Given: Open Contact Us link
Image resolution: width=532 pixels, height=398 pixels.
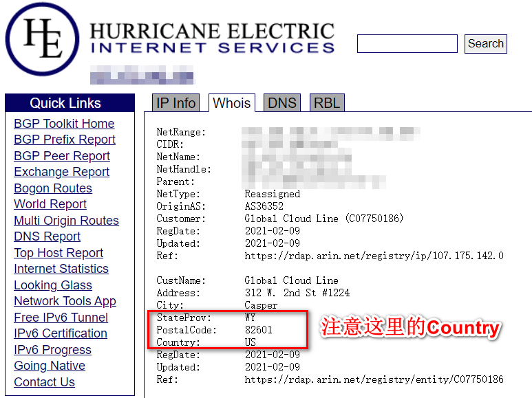Looking at the screenshot, I should 44,382.
